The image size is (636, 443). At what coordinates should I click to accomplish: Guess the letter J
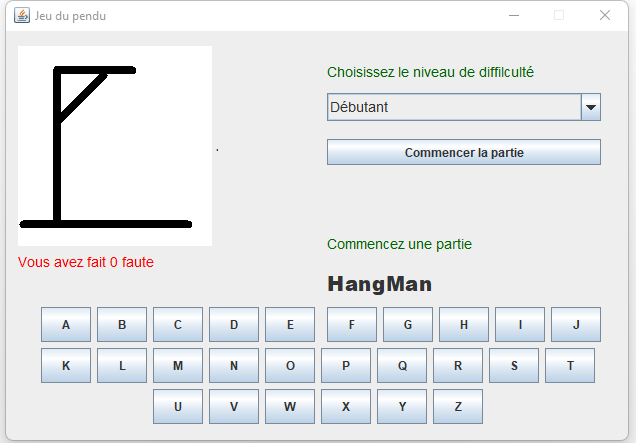pos(576,325)
